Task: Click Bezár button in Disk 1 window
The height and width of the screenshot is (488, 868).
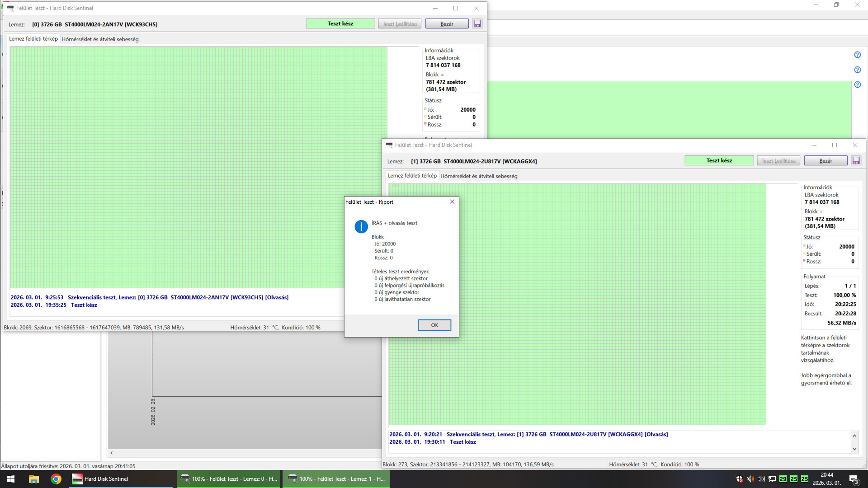Action: pyautogui.click(x=826, y=161)
